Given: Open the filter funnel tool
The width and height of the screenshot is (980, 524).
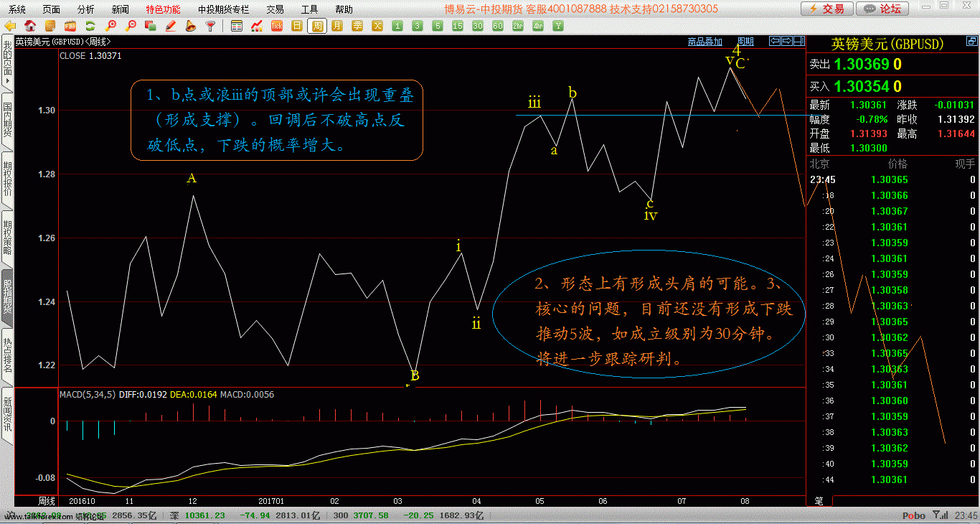Looking at the screenshot, I should click(210, 26).
